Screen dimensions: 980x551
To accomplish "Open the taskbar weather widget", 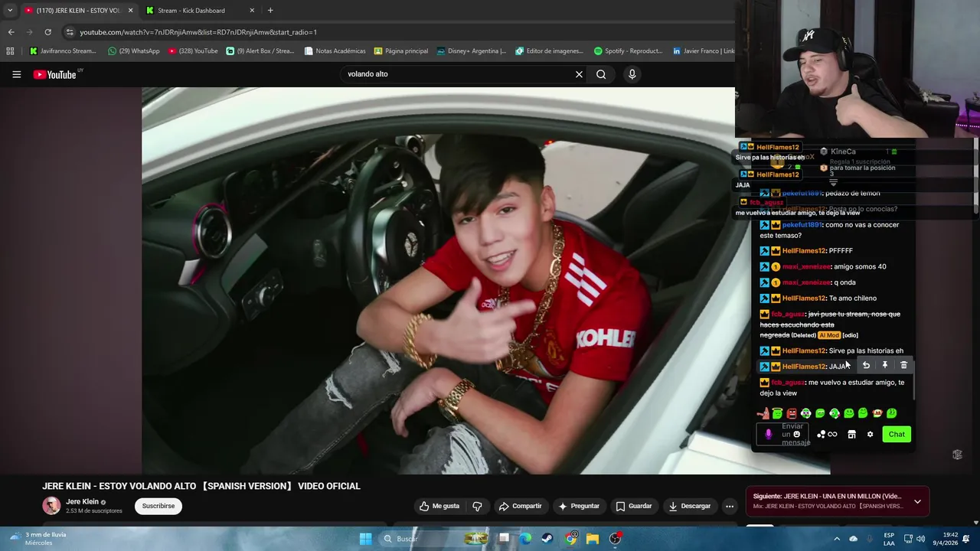I will [x=38, y=539].
